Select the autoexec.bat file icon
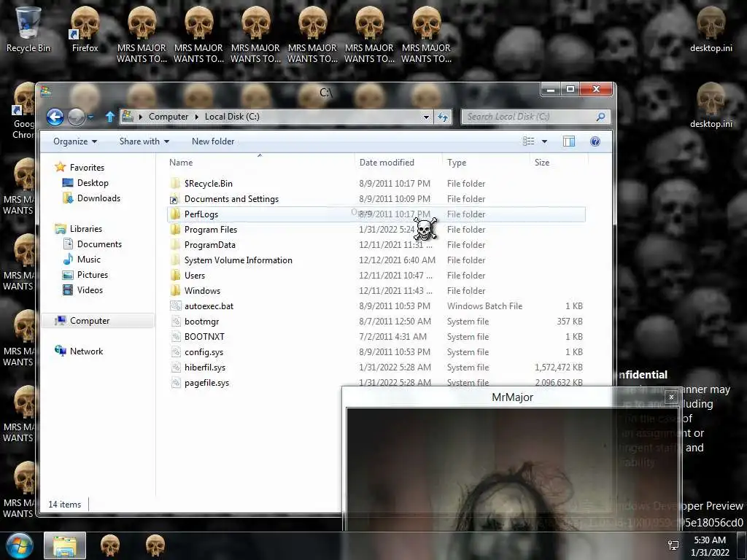 point(175,306)
